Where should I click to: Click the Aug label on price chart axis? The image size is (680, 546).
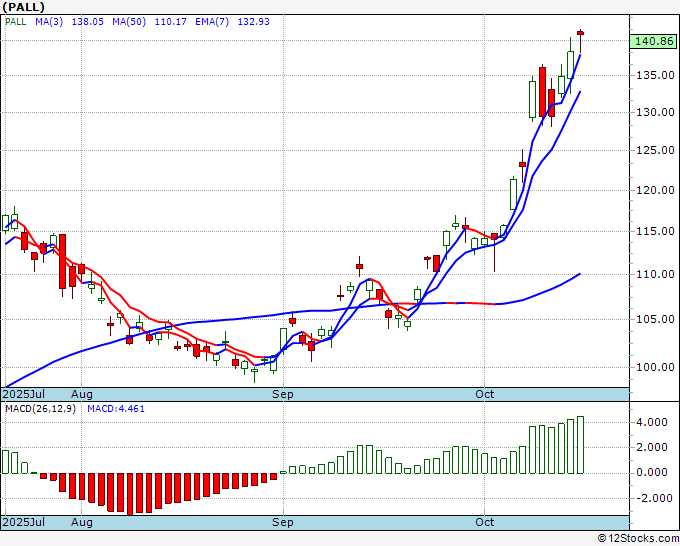pyautogui.click(x=82, y=394)
